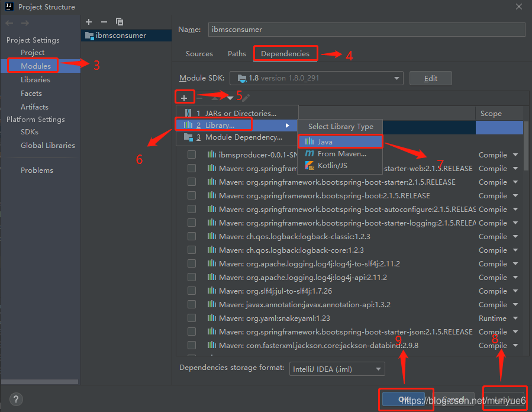Viewport: 532px width, 412px height.
Task: Click library icon of logback-classic row
Action: point(212,236)
